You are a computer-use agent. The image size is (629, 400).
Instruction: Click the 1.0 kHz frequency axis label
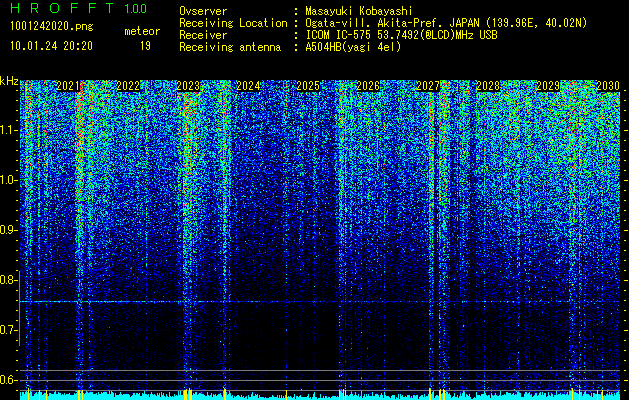click(8, 180)
